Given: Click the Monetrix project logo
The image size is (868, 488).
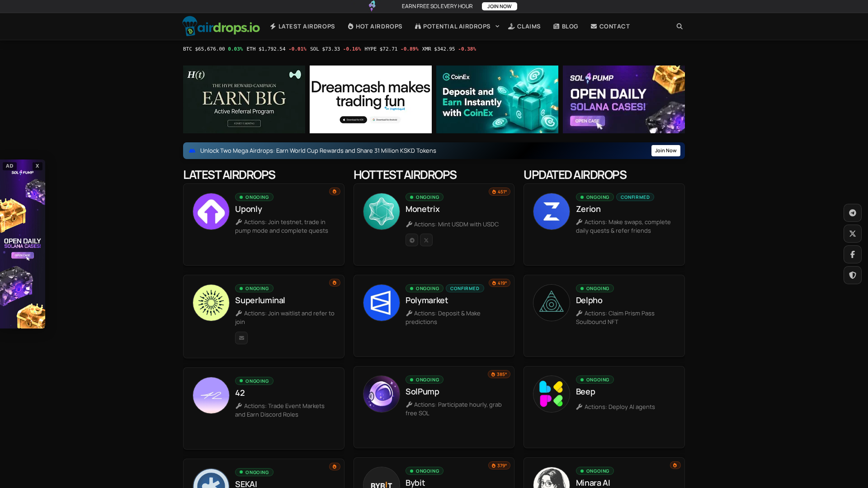Looking at the screenshot, I should 382,211.
